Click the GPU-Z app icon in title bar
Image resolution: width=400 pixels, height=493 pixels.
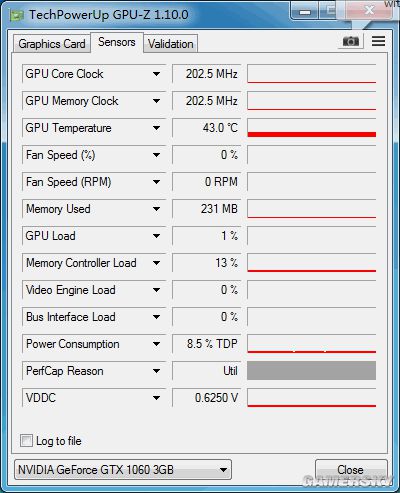[16, 15]
